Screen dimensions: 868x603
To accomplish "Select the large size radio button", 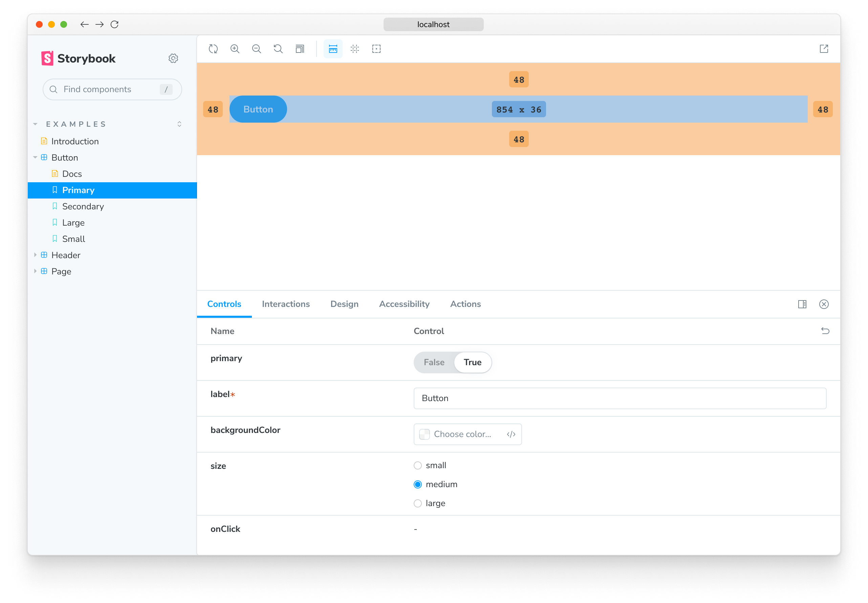I will [417, 503].
